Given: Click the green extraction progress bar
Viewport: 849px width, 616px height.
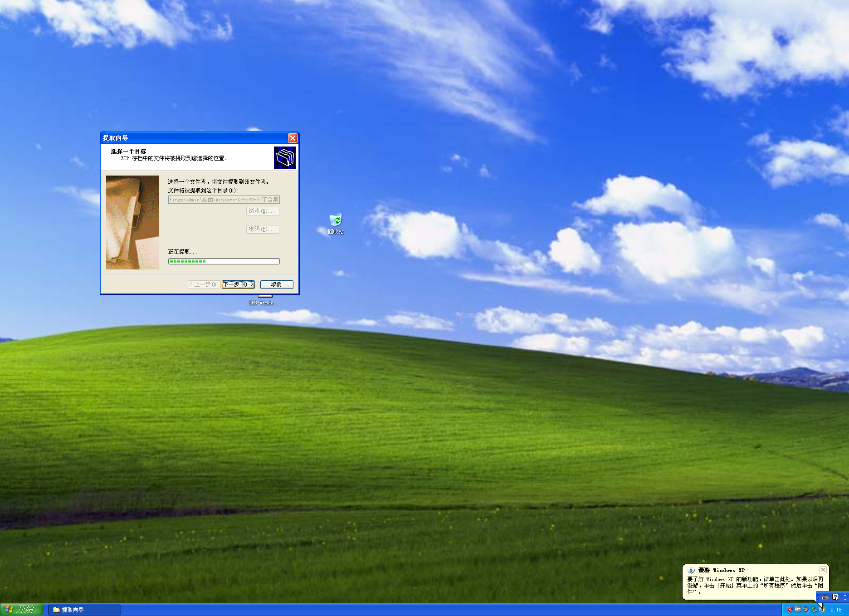Looking at the screenshot, I should point(224,261).
